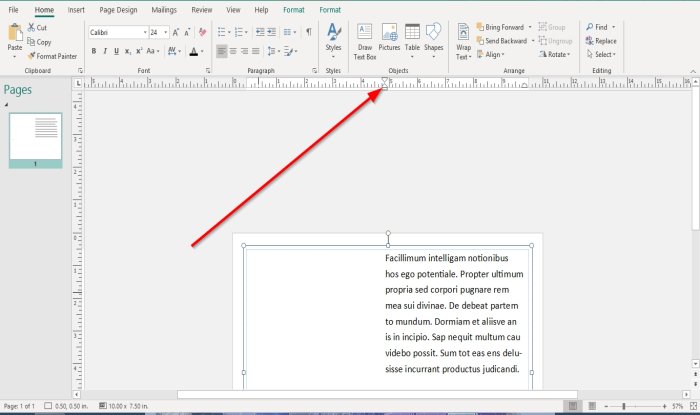Click Send Backward button
Screen dimensions: 700x415
[x=502, y=41]
